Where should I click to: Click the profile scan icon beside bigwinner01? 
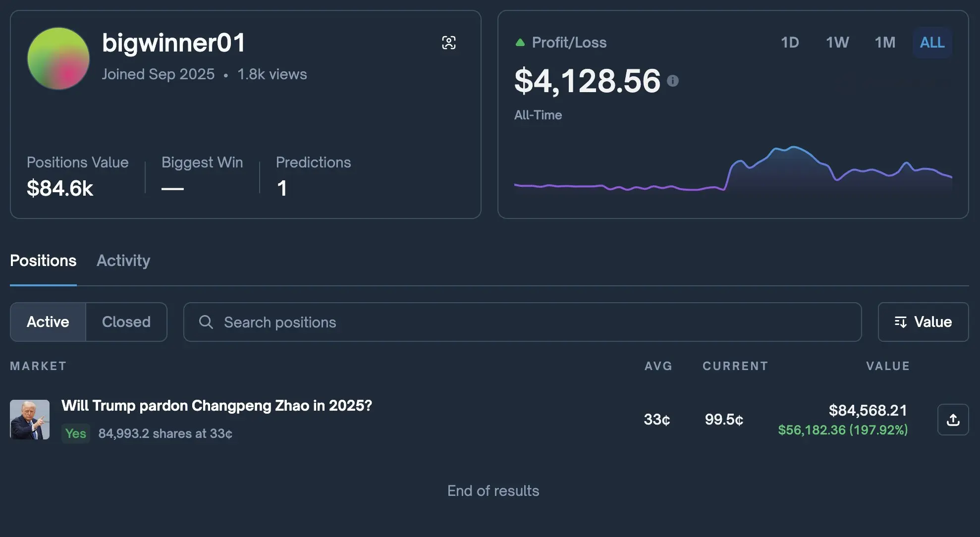point(448,43)
